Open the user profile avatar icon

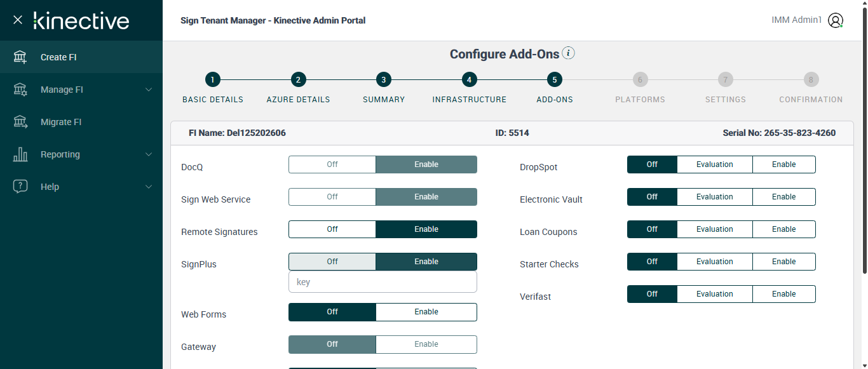(x=836, y=20)
